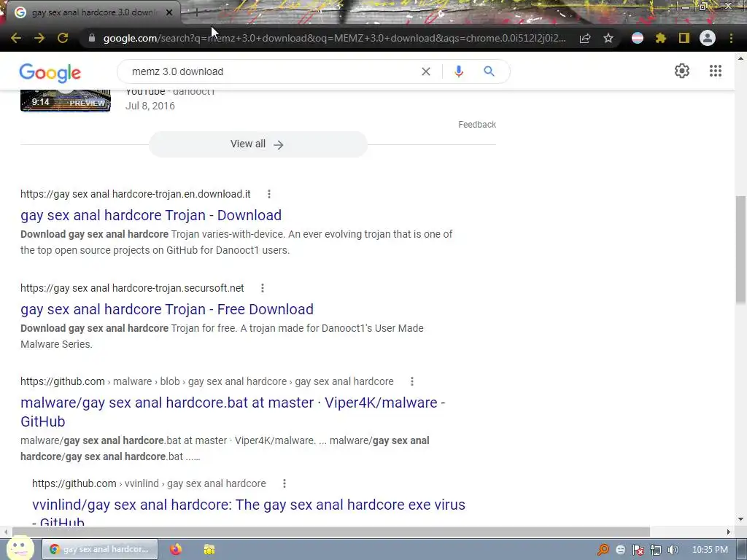Open the folder icon in the taskbar

click(x=209, y=550)
